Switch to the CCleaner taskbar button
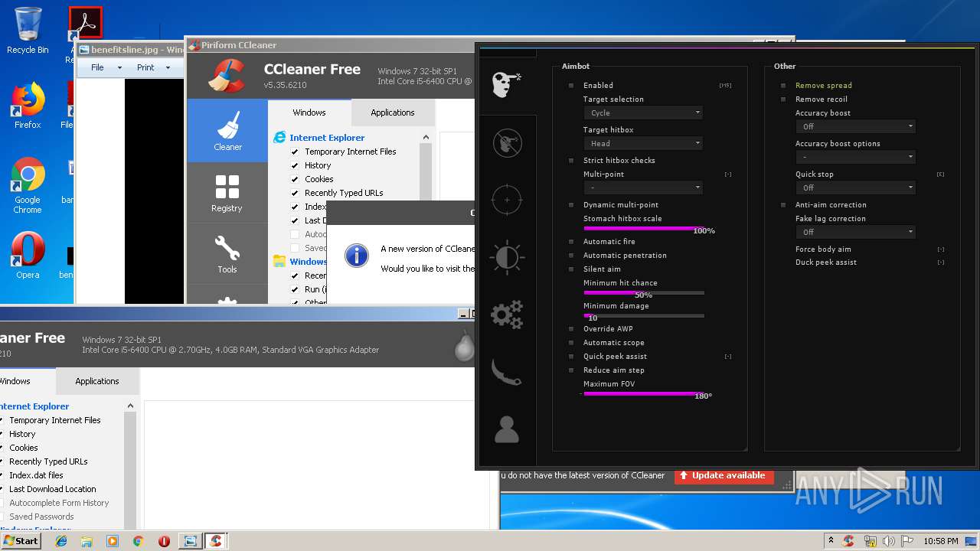The image size is (980, 551). 216,541
